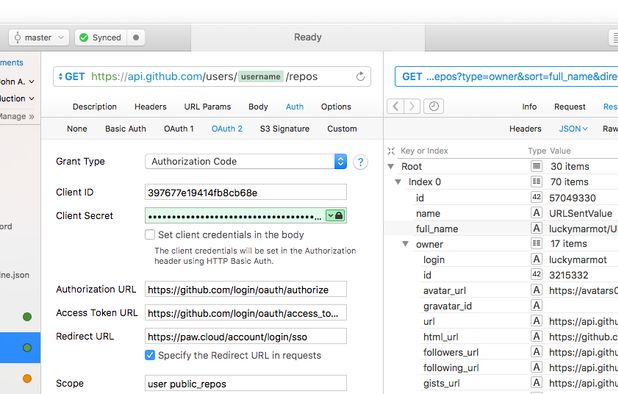The image size is (618, 394).
Task: Collapse the Root node
Action: click(391, 167)
